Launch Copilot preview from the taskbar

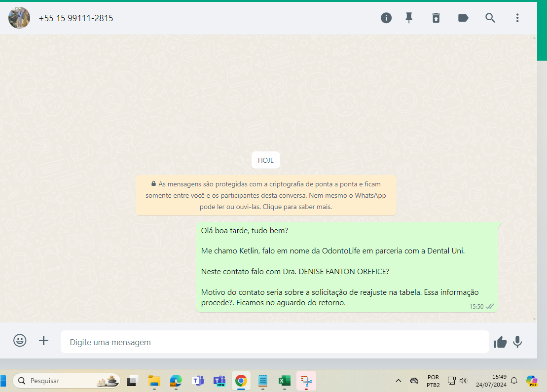coord(532,381)
